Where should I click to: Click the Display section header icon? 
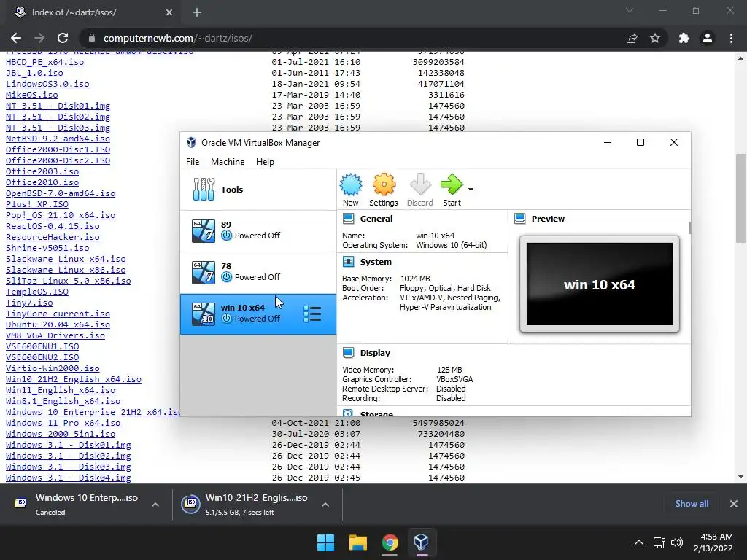point(348,353)
